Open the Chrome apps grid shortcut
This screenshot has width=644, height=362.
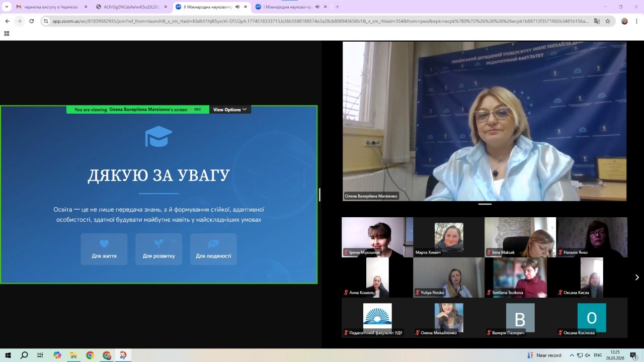pyautogui.click(x=7, y=34)
